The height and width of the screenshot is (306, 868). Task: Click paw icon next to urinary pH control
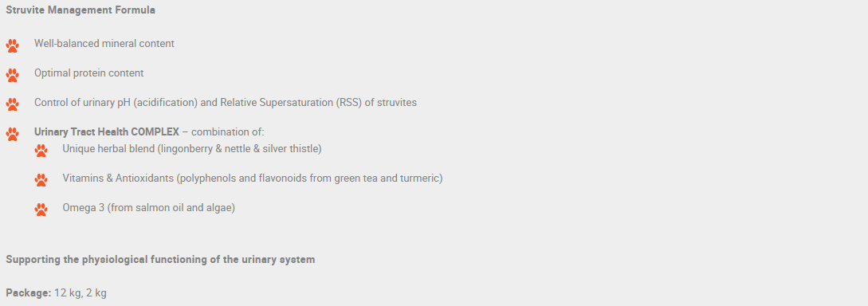pos(12,104)
